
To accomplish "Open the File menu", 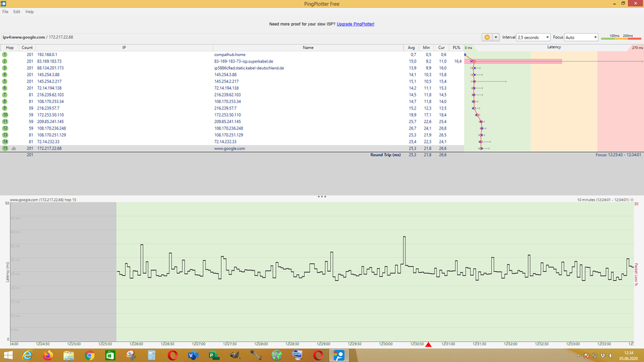I will pos(5,12).
